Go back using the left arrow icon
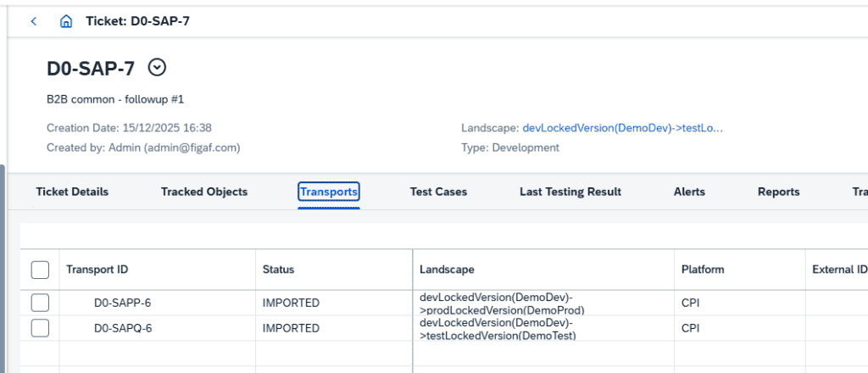This screenshot has width=868, height=373. 34,21
